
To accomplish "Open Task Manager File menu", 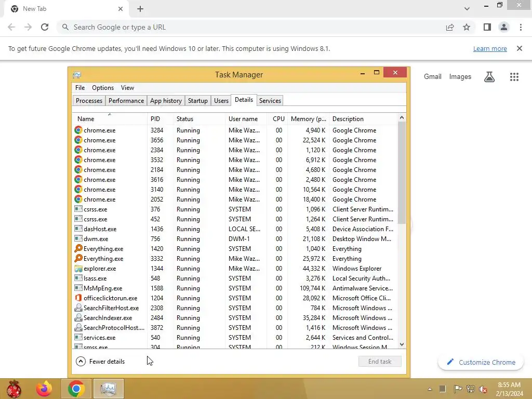I will [80, 87].
